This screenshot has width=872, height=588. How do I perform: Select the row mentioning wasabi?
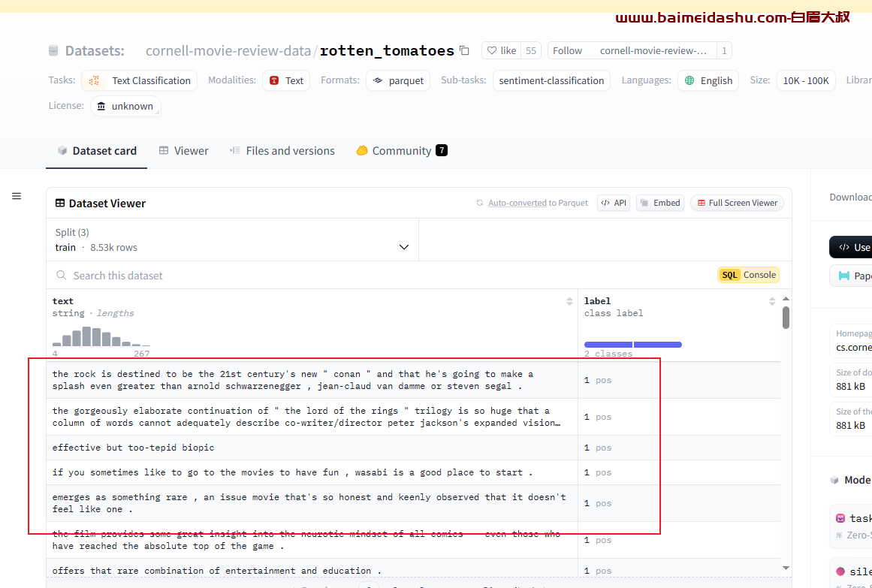[x=413, y=472]
